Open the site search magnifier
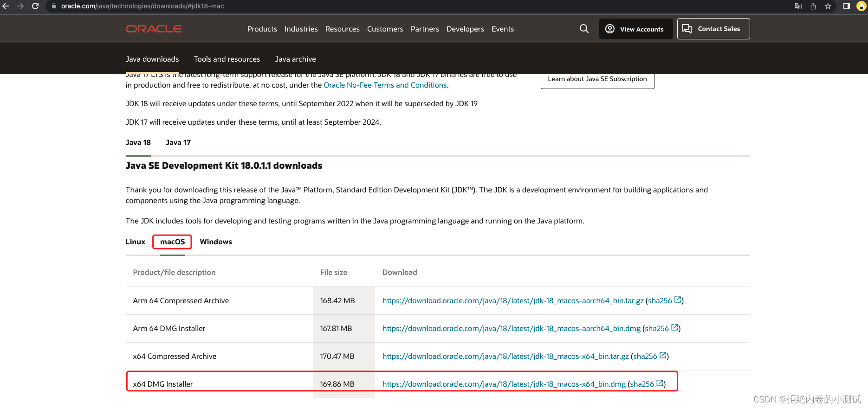This screenshot has width=868, height=408. [x=584, y=29]
